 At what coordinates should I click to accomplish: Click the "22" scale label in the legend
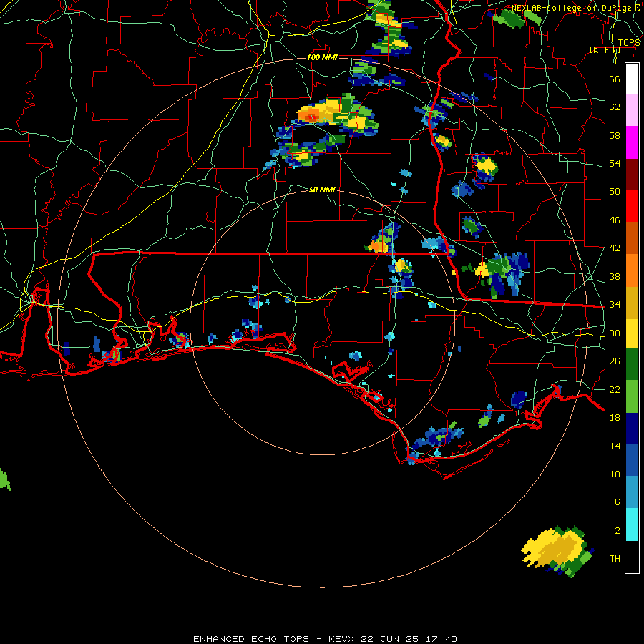[615, 389]
